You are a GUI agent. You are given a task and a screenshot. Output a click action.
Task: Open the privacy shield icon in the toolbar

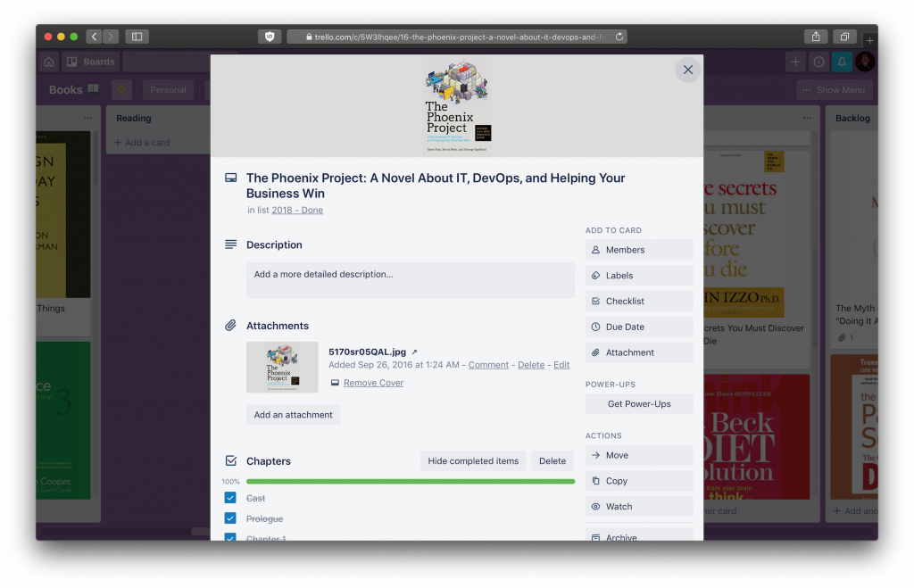(270, 37)
